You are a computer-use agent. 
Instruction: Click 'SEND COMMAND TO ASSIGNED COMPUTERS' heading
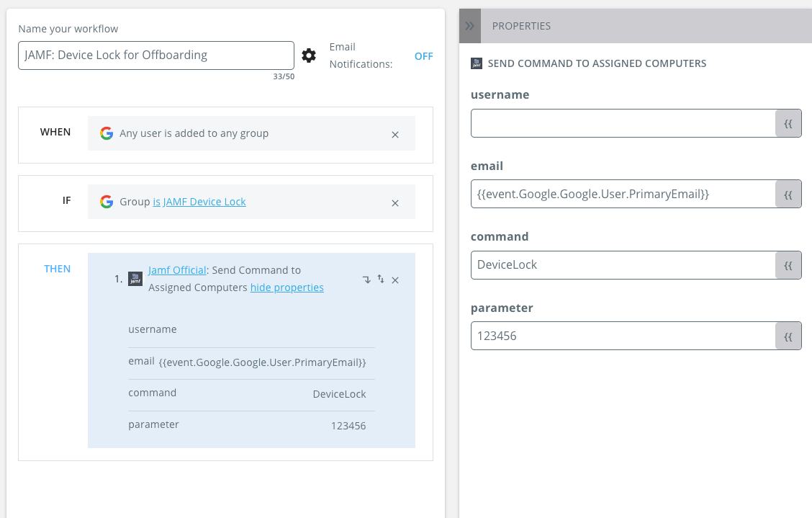[597, 63]
